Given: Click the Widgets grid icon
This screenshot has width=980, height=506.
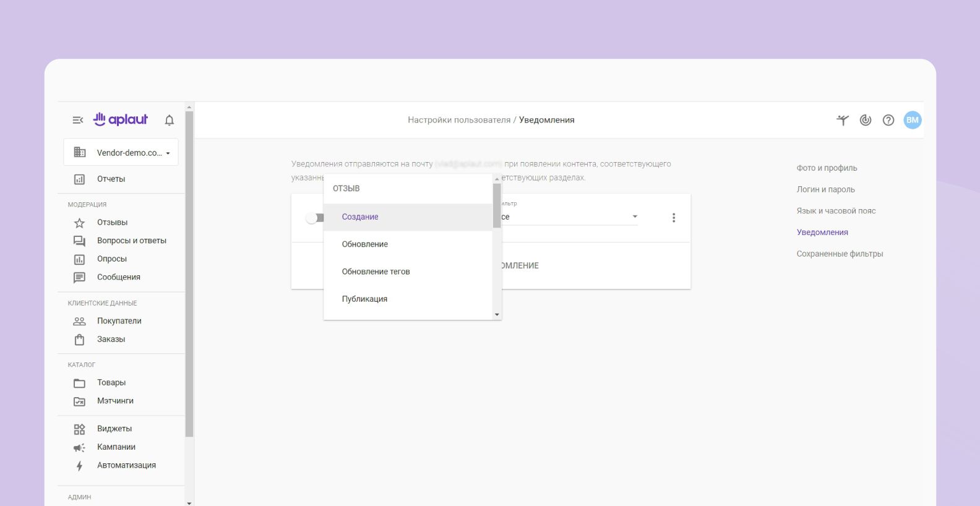Looking at the screenshot, I should (x=79, y=429).
